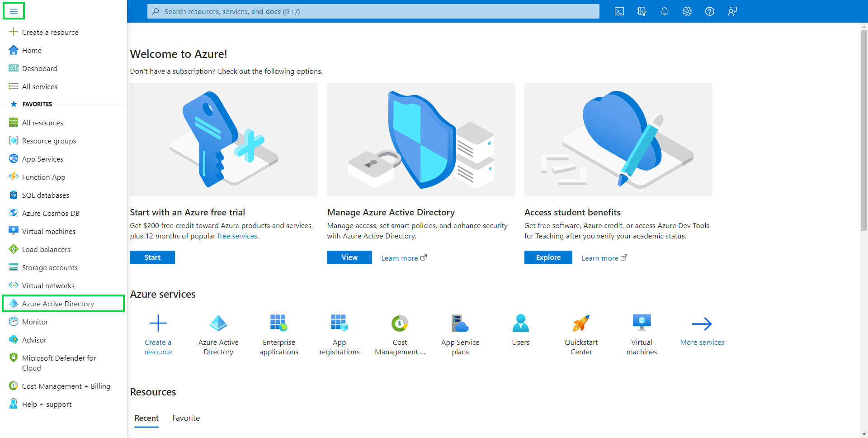Image resolution: width=868 pixels, height=438 pixels.
Task: Click the free trial key illustration
Action: click(x=224, y=140)
